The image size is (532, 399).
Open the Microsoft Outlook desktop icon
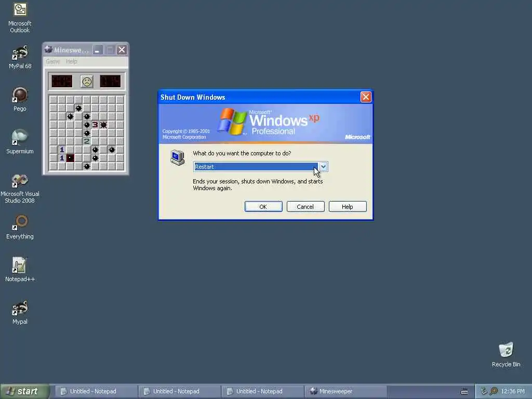(x=20, y=18)
